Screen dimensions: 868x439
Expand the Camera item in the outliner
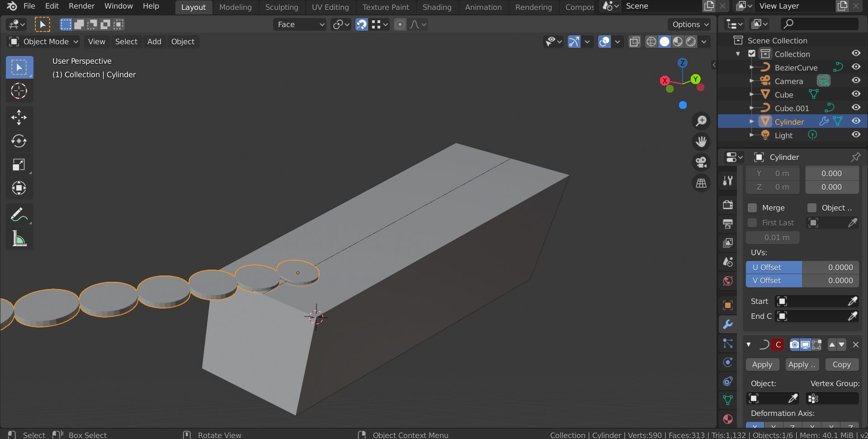752,81
